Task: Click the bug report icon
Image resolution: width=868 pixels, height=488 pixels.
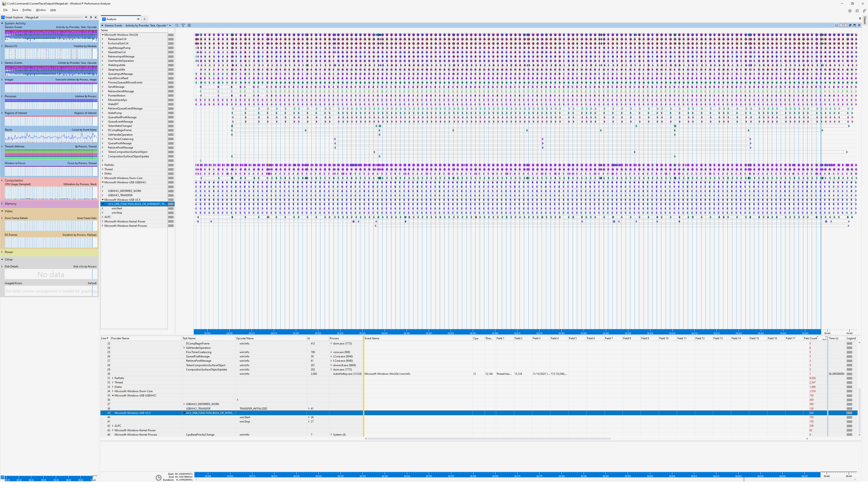Action: tap(857, 11)
